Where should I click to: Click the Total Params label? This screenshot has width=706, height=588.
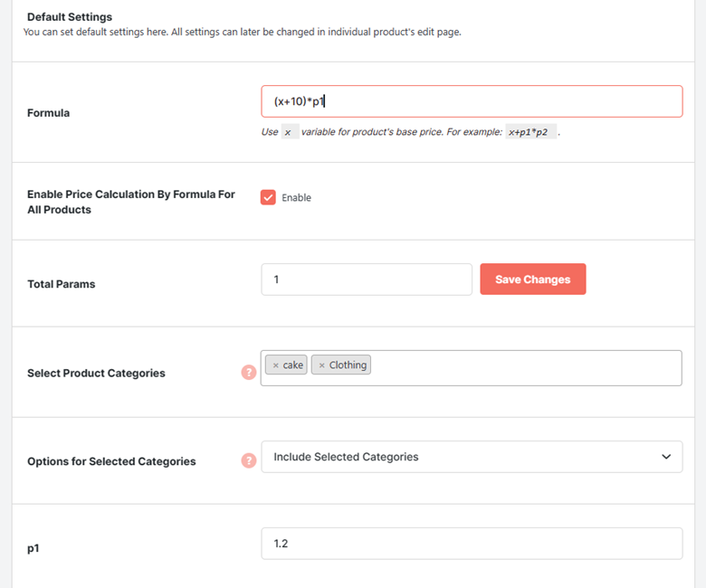tap(62, 284)
